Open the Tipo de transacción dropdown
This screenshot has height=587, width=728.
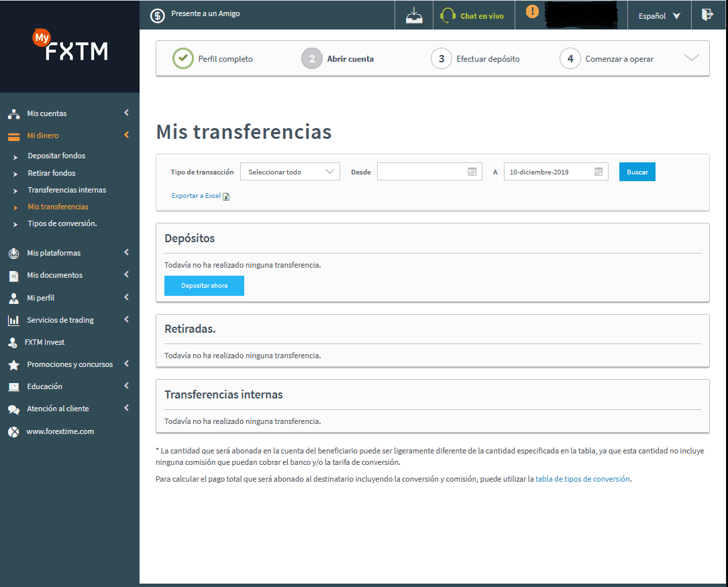tap(290, 172)
